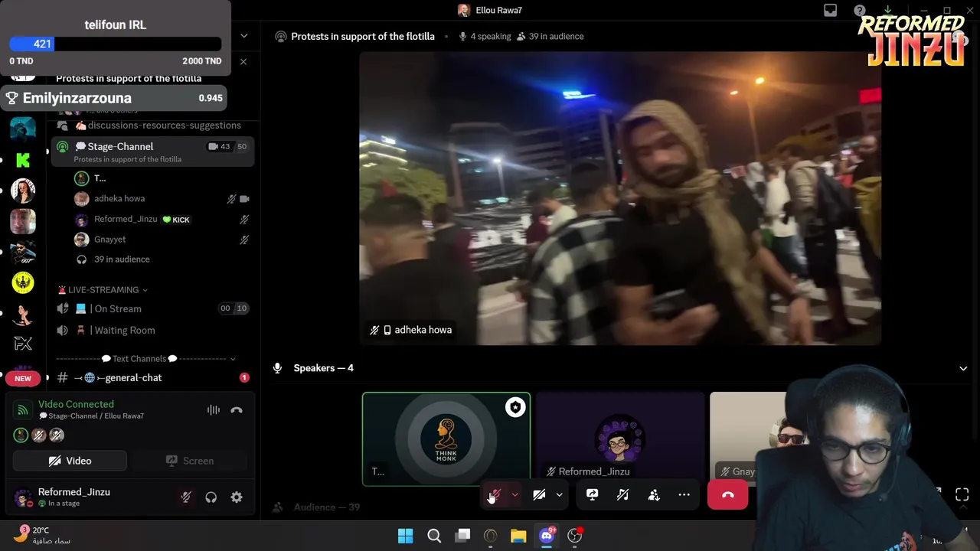980x551 pixels.
Task: Disconnect using the red hang-up button
Action: pos(727,495)
